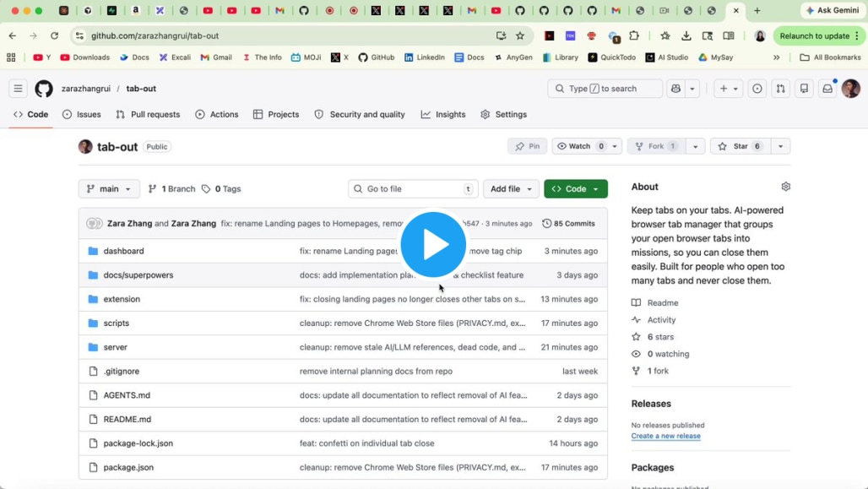Open issues icon in GitHub header

[757, 89]
